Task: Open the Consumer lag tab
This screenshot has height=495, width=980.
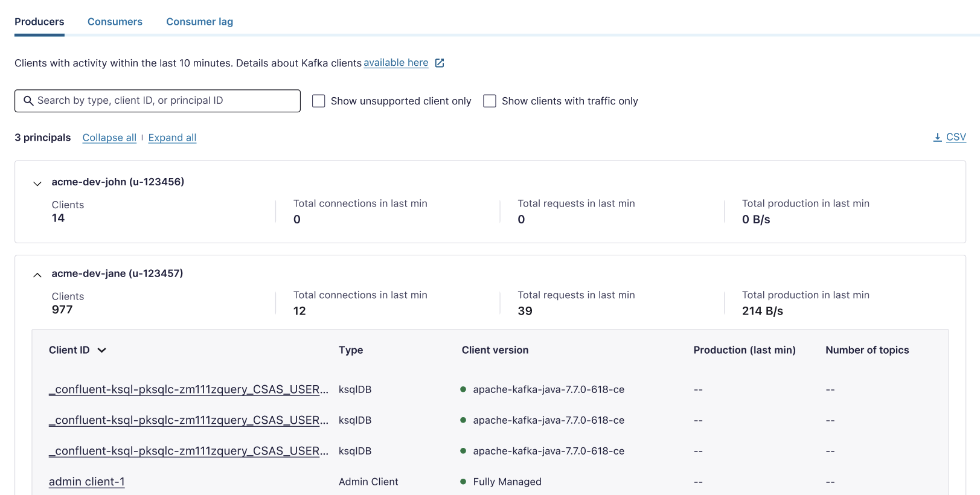Action: pyautogui.click(x=199, y=22)
